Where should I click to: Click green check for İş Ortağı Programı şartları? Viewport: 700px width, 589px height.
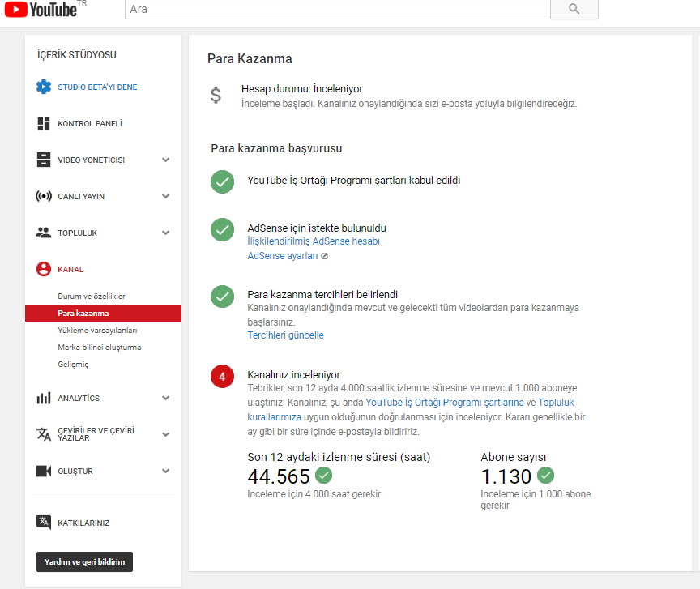[222, 181]
